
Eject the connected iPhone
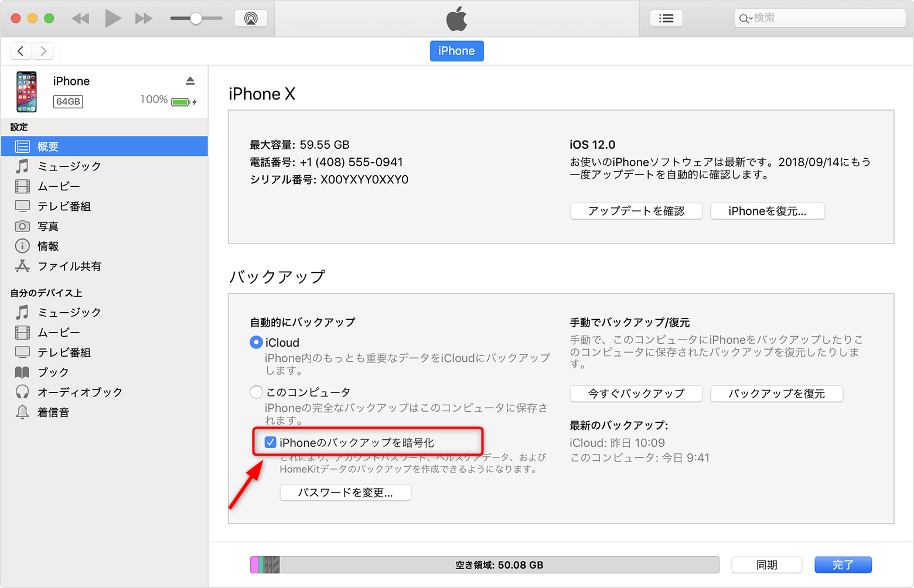pyautogui.click(x=190, y=80)
